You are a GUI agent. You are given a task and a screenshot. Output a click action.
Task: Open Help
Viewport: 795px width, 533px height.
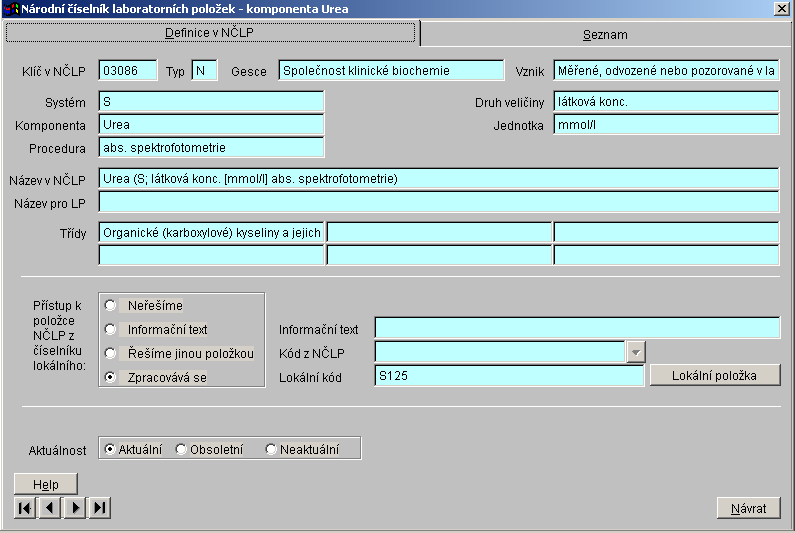point(45,484)
